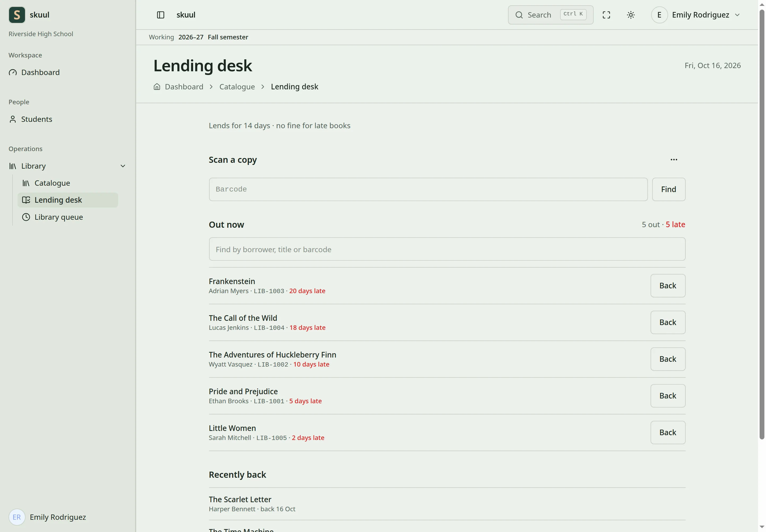Click the Library queue clock icon
The image size is (766, 532).
[26, 217]
